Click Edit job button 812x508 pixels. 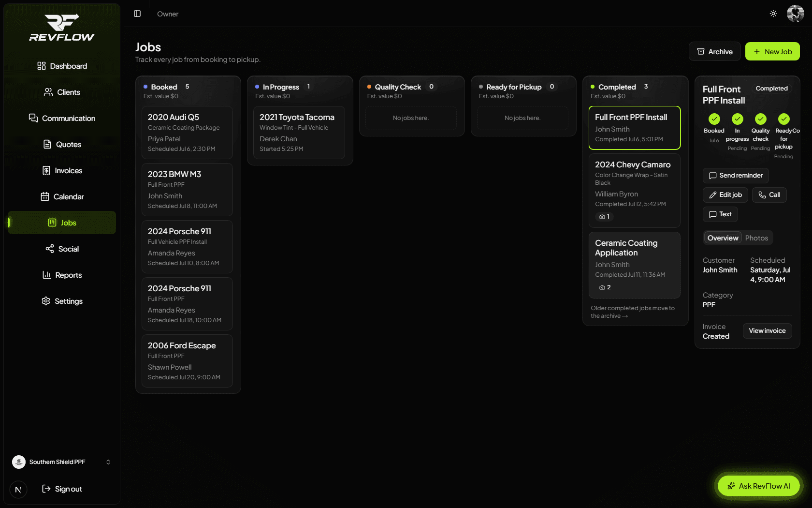[725, 195]
